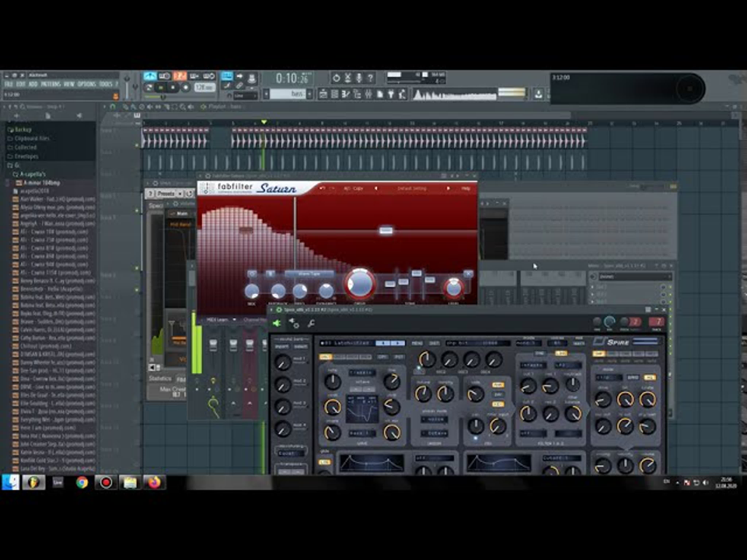This screenshot has height=560, width=747.
Task: Open the OPTIONS menu
Action: coord(86,84)
